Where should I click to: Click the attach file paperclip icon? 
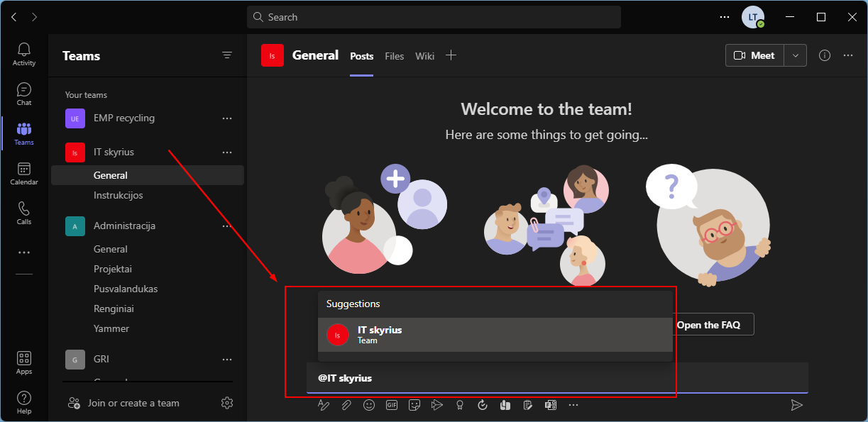coord(346,405)
